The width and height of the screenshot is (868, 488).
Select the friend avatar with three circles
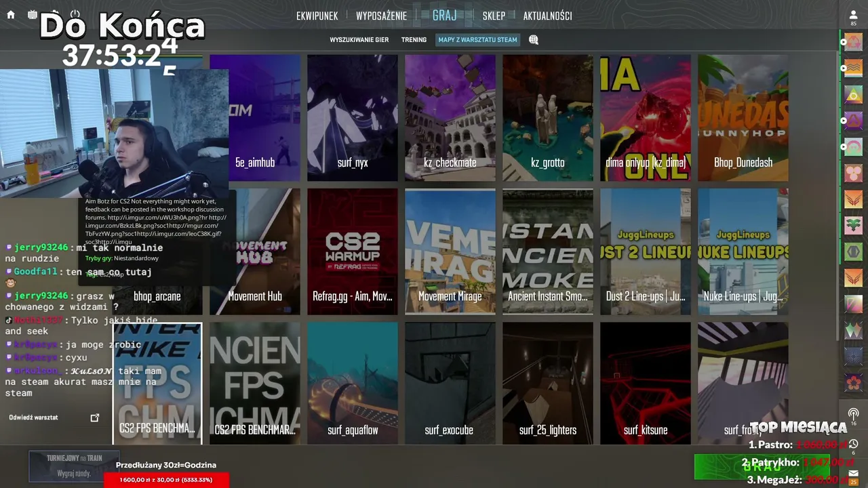tap(853, 174)
